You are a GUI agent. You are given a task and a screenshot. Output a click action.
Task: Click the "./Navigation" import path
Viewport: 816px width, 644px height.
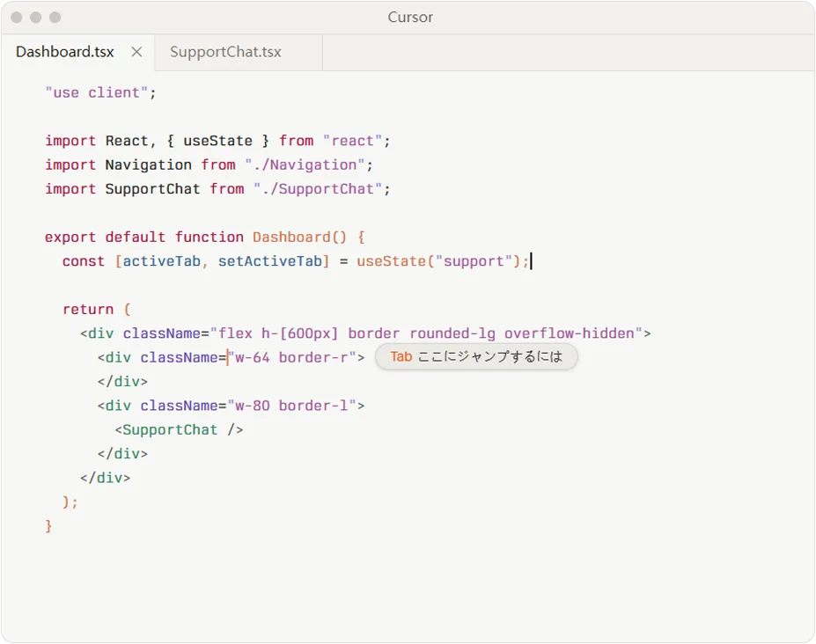click(x=305, y=165)
